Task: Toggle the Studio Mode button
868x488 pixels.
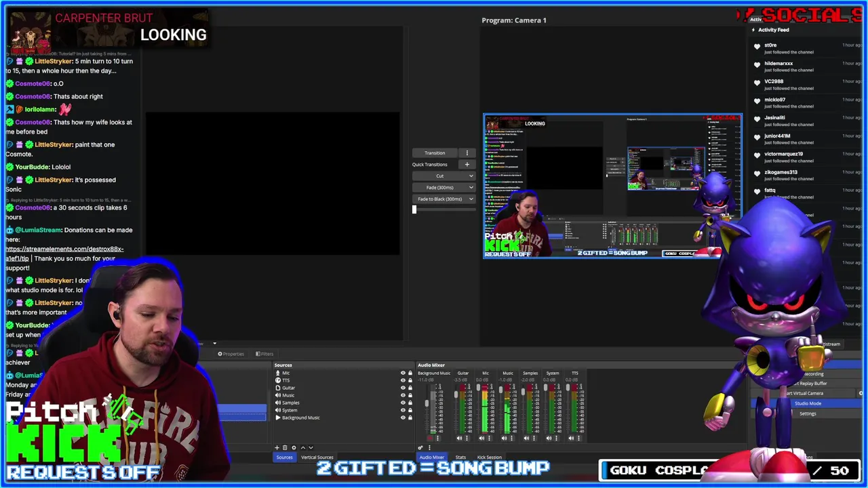Action: tap(808, 403)
